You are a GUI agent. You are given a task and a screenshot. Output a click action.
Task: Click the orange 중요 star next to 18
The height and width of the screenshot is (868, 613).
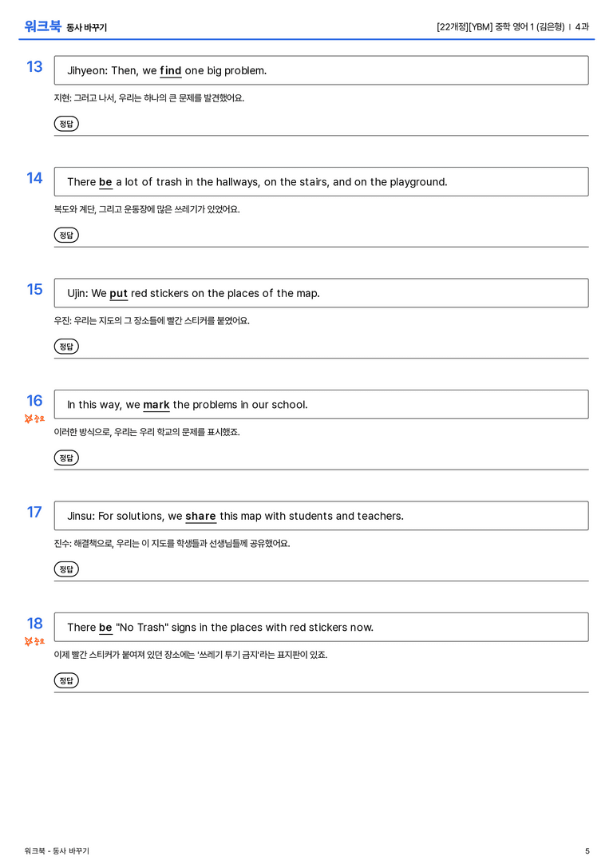[x=34, y=641]
